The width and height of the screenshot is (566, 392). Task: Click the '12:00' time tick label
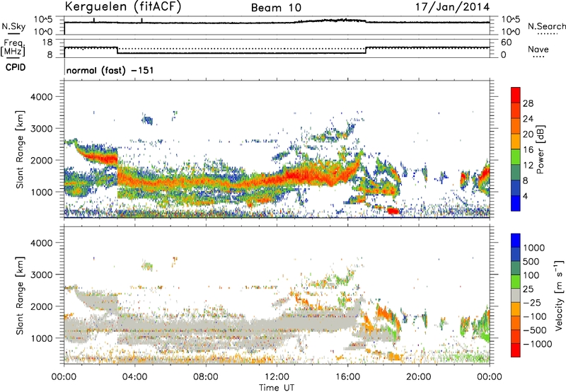tap(277, 377)
